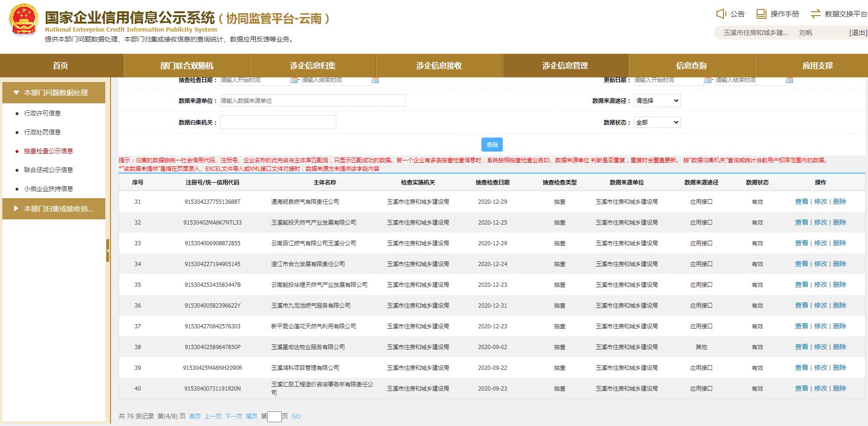Select code 91530402MA6K7NTL33

pos(213,222)
